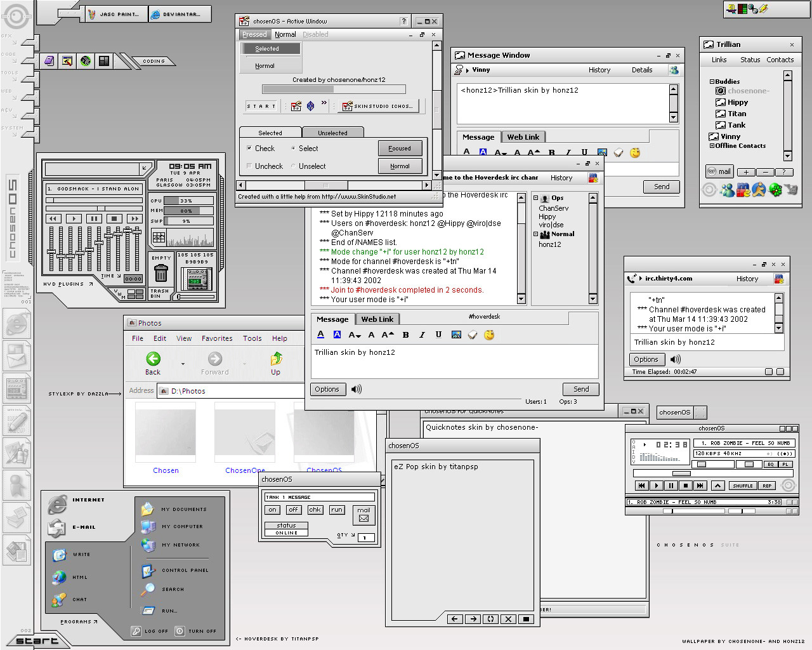
Task: Toggle bold in #hoverdesk message toolbar
Action: click(x=405, y=335)
